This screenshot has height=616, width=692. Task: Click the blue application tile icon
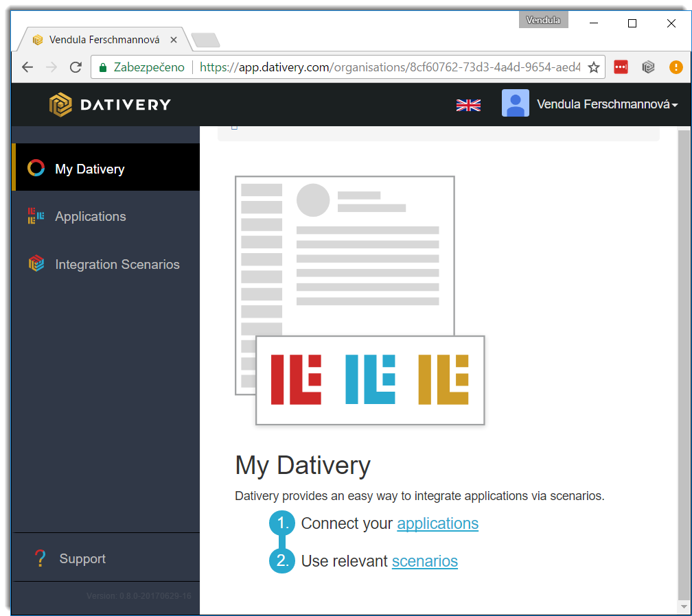(370, 379)
